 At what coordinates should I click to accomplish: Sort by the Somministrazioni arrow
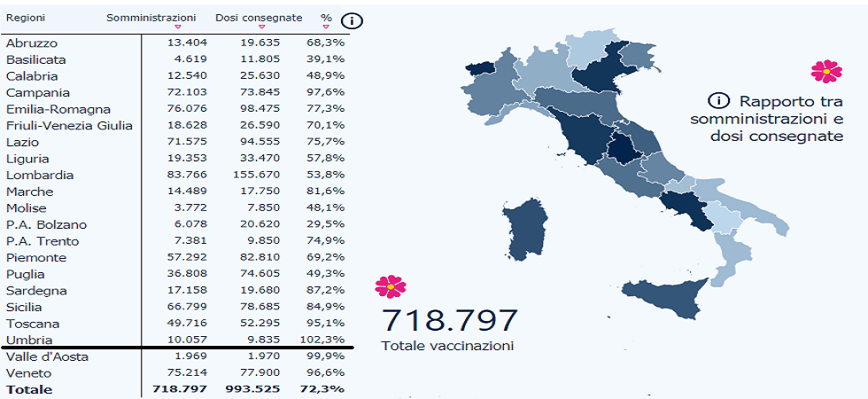177,27
